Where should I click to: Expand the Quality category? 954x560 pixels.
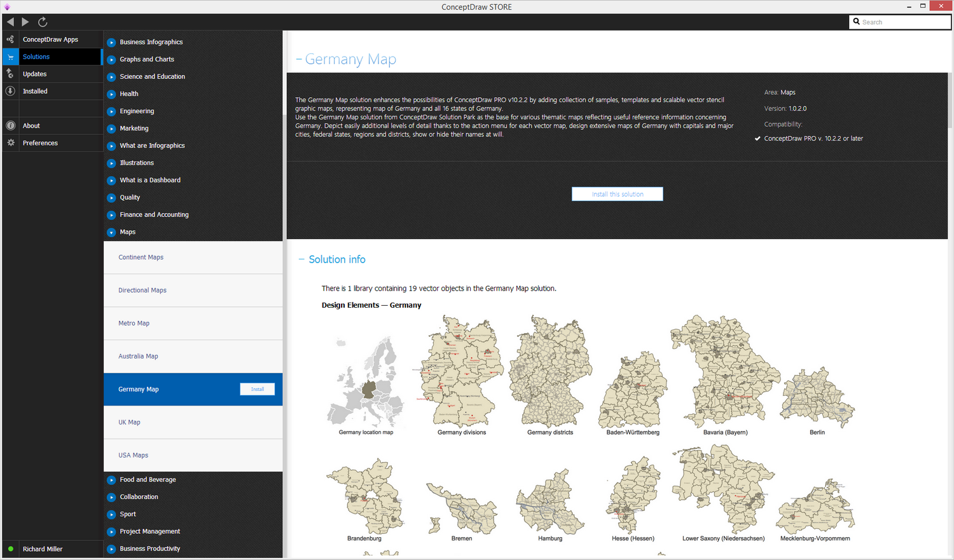(111, 198)
